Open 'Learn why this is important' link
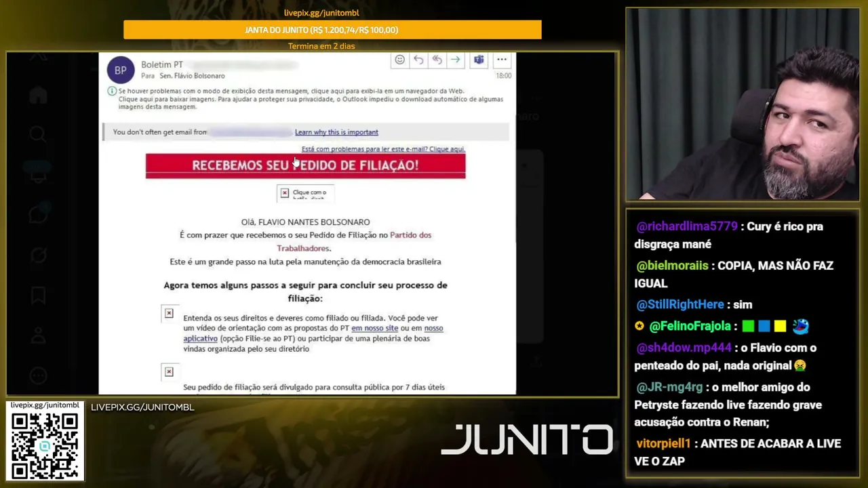This screenshot has width=868, height=488. point(336,132)
